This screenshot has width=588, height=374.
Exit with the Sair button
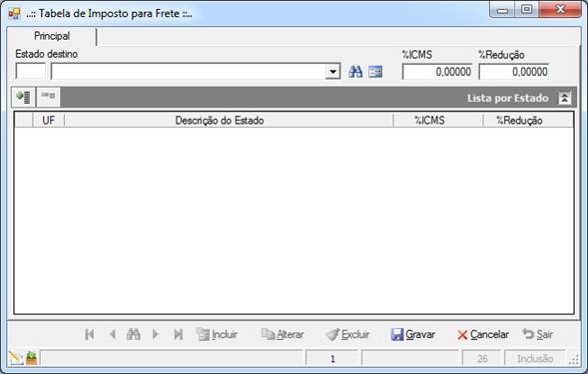[537, 334]
